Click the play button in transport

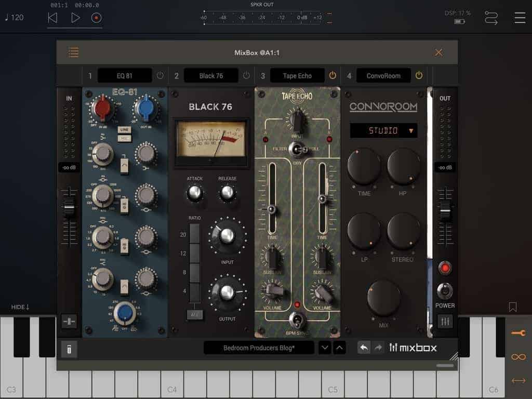click(75, 18)
